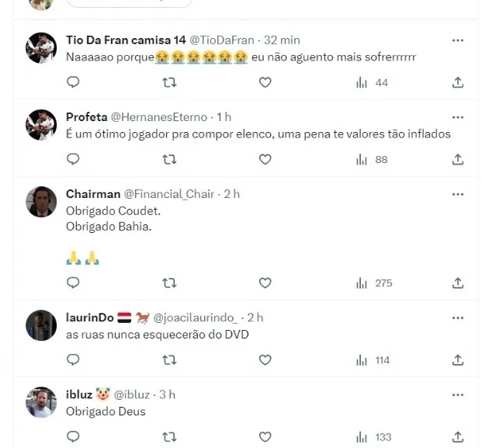Image resolution: width=482 pixels, height=448 pixels.
Task: View analytics for Chairman's tweet with 275 views
Action: 373,283
